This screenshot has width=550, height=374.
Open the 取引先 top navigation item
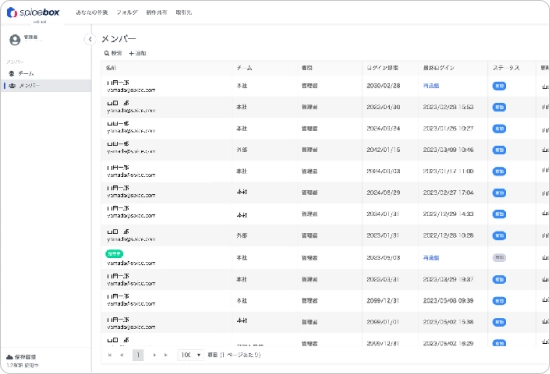183,12
